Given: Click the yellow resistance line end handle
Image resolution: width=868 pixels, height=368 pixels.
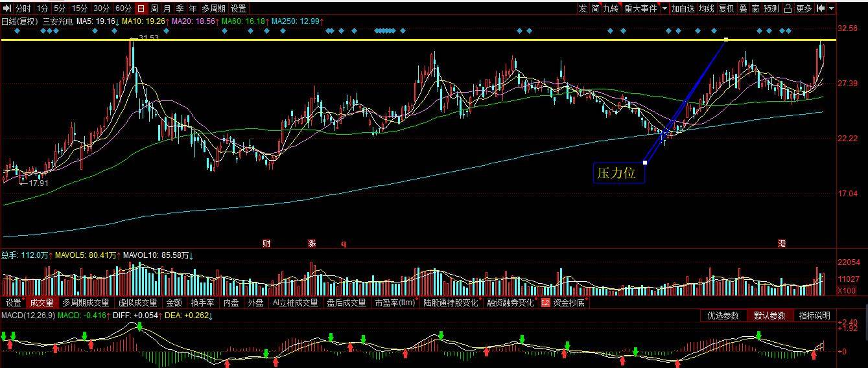Looking at the screenshot, I should coord(726,40).
